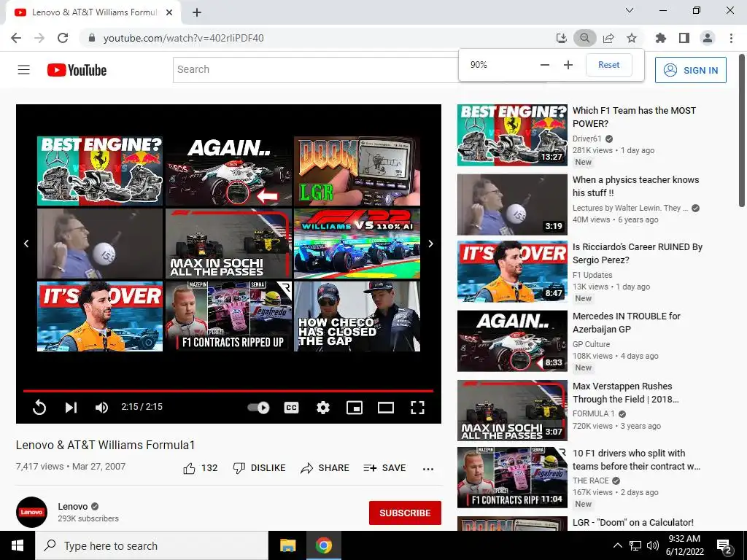Open the more actions ellipsis menu
Image resolution: width=747 pixels, height=560 pixels.
[x=427, y=469]
